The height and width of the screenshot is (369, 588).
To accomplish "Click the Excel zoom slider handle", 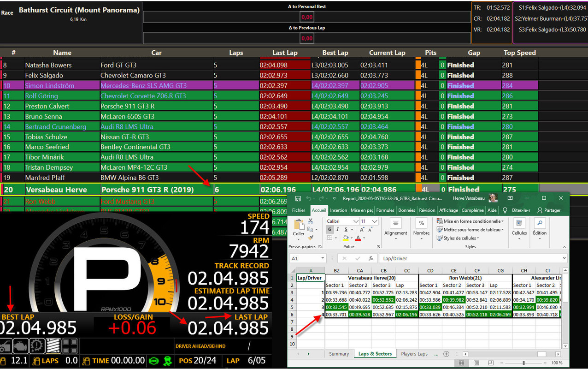I will (x=523, y=363).
